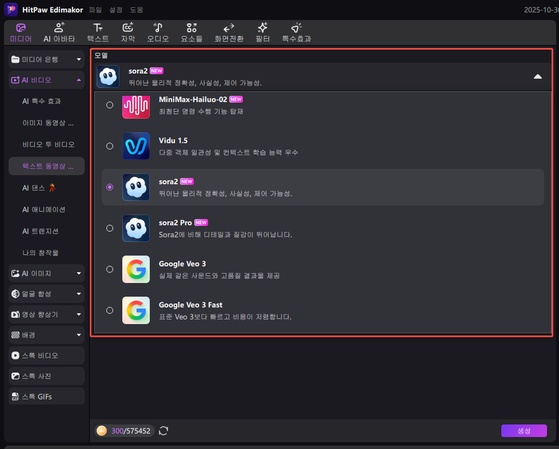Open the 이미지 동영상 sidebar item
The image size is (559, 449).
[x=48, y=123]
